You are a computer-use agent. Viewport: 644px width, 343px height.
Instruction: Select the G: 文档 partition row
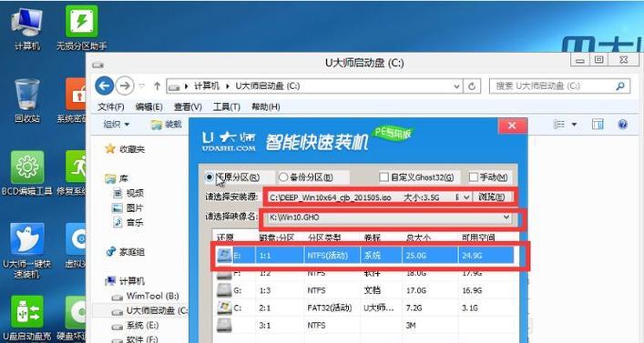pos(364,290)
